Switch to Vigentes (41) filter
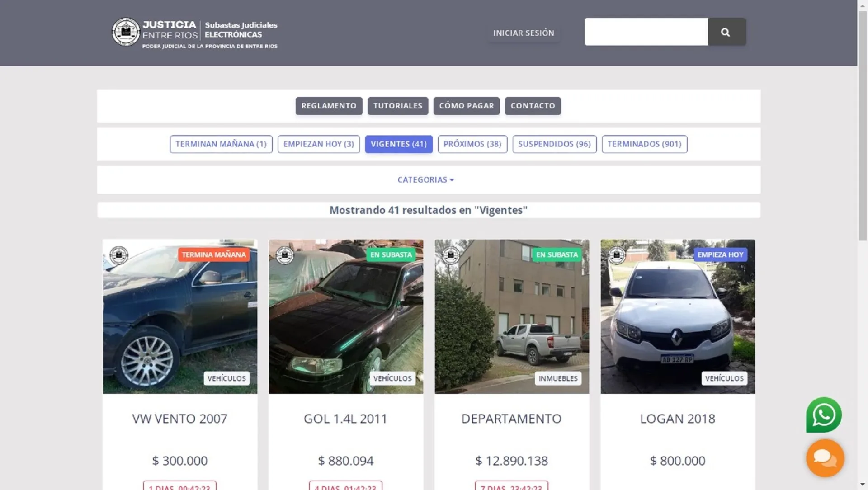This screenshot has width=868, height=490. pyautogui.click(x=398, y=144)
